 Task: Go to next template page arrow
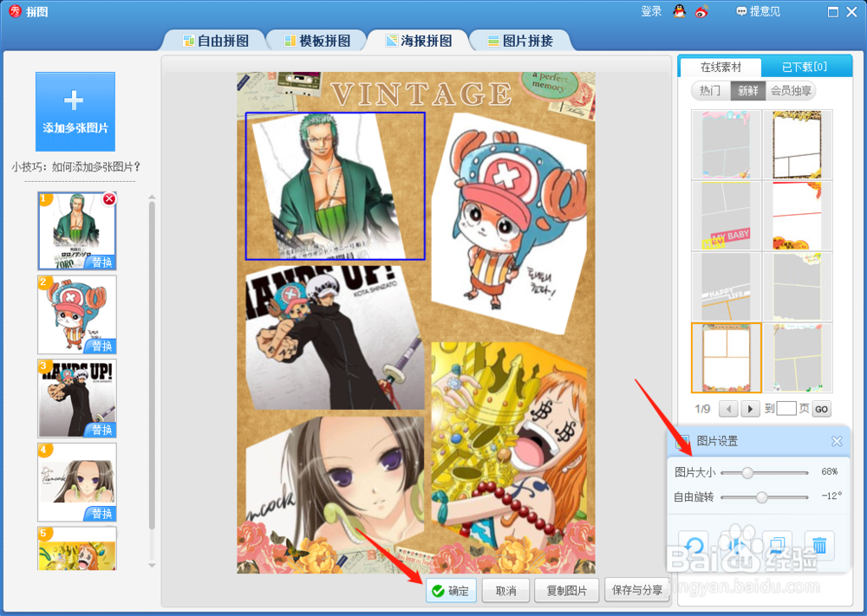[750, 409]
